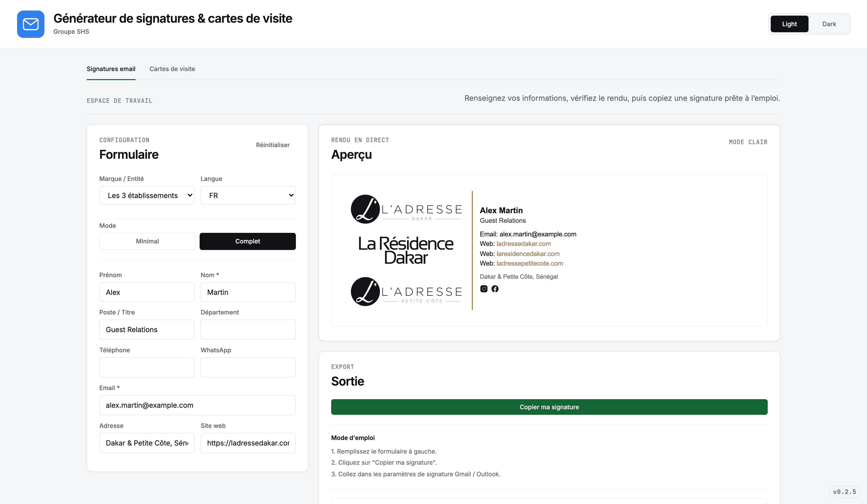Open the Instagram icon in signature preview
This screenshot has height=504, width=867.
[x=484, y=289]
